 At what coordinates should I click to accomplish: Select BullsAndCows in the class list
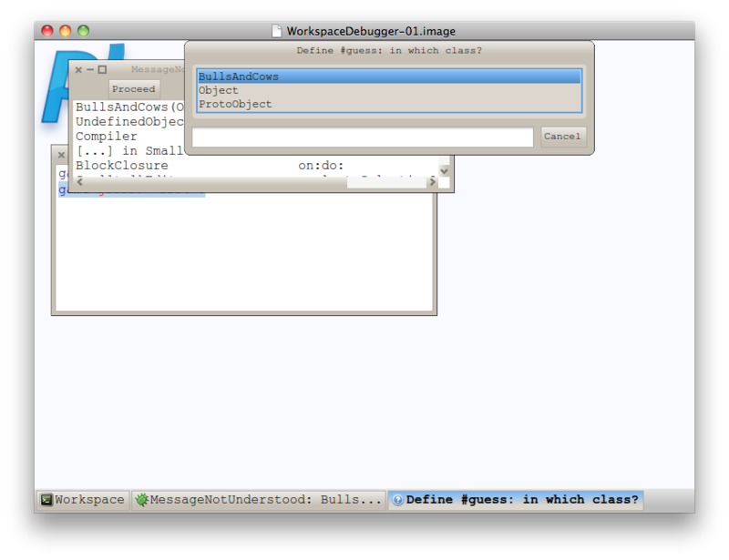[x=389, y=76]
